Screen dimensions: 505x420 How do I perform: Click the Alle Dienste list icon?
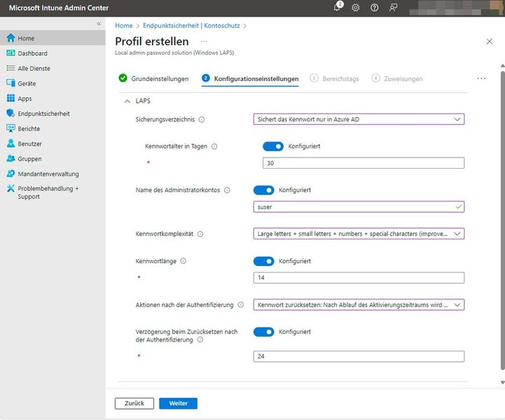(x=11, y=68)
